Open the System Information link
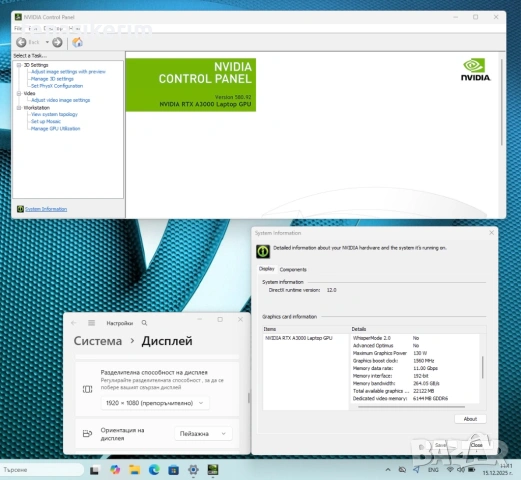Screen dimensions: 521x480 click(46, 209)
